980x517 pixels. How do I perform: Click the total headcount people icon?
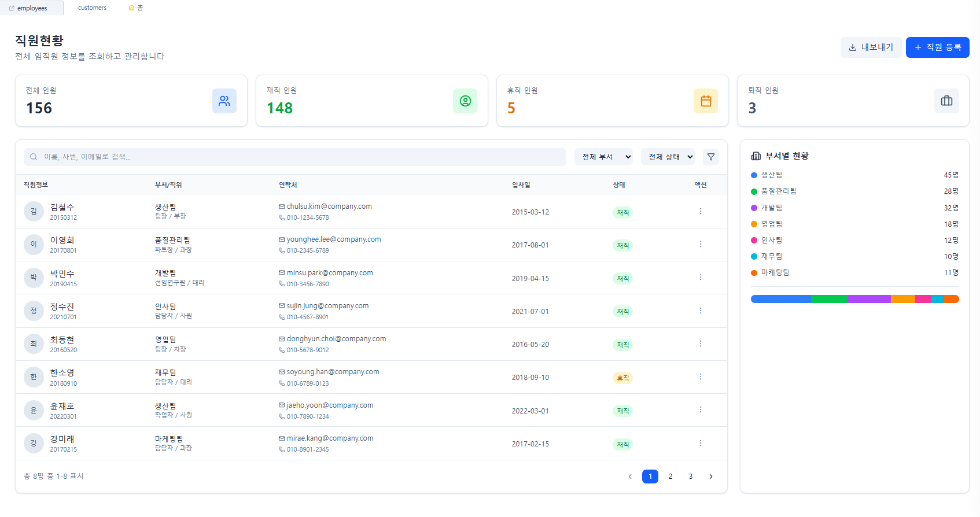tap(224, 101)
